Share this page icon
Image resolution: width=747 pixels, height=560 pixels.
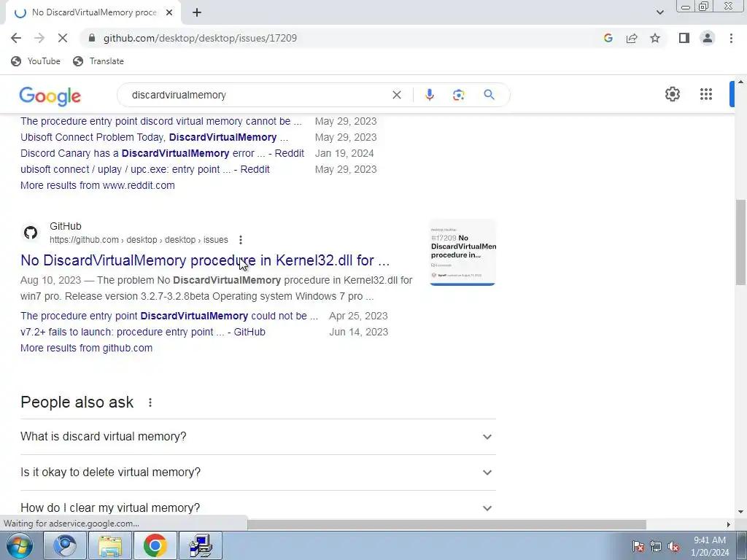[x=632, y=38]
